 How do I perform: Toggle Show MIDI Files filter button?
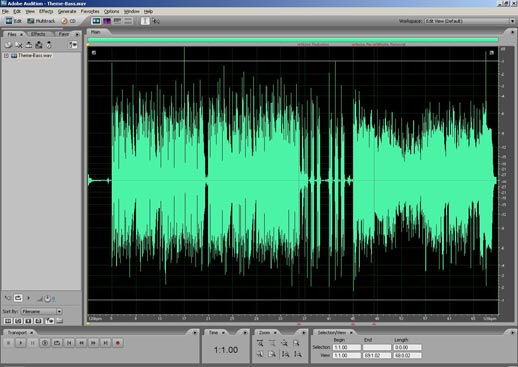click(39, 321)
